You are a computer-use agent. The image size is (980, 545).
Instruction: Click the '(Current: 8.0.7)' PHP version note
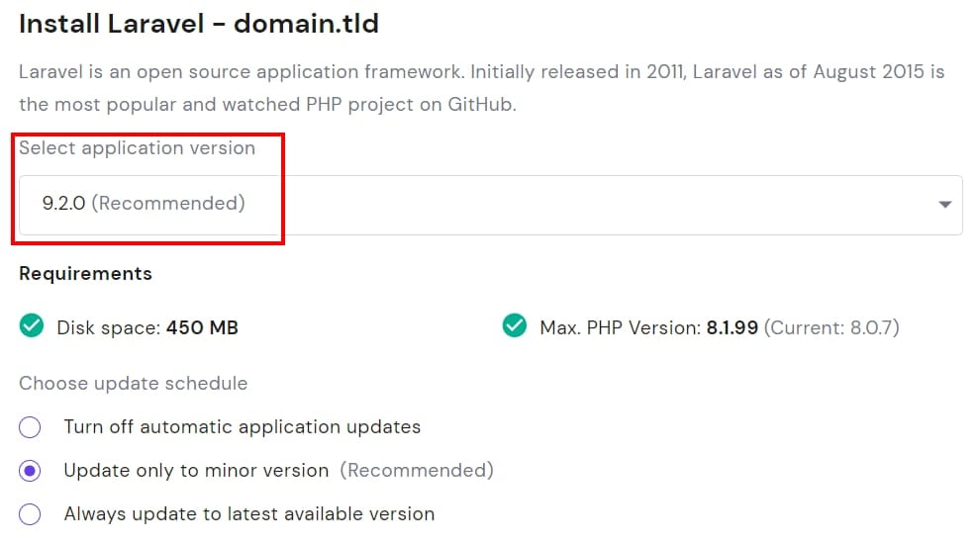click(832, 327)
